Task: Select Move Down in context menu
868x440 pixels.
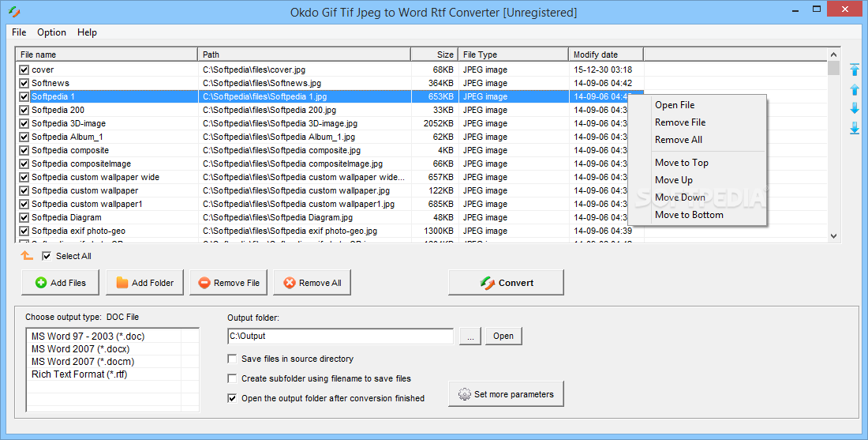Action: click(698, 197)
